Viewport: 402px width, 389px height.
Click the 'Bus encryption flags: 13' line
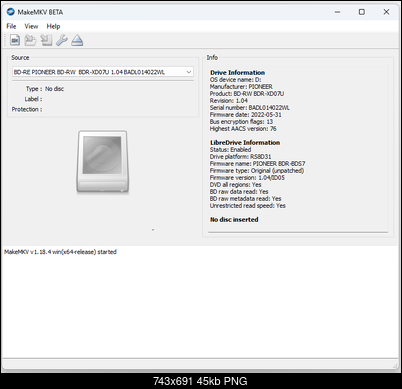pos(241,122)
